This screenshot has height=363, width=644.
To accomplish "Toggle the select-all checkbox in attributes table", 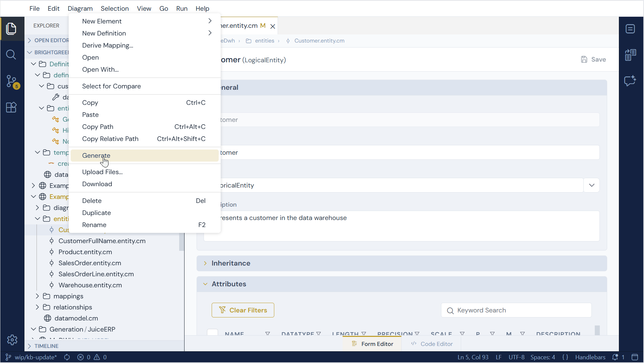I will (213, 333).
